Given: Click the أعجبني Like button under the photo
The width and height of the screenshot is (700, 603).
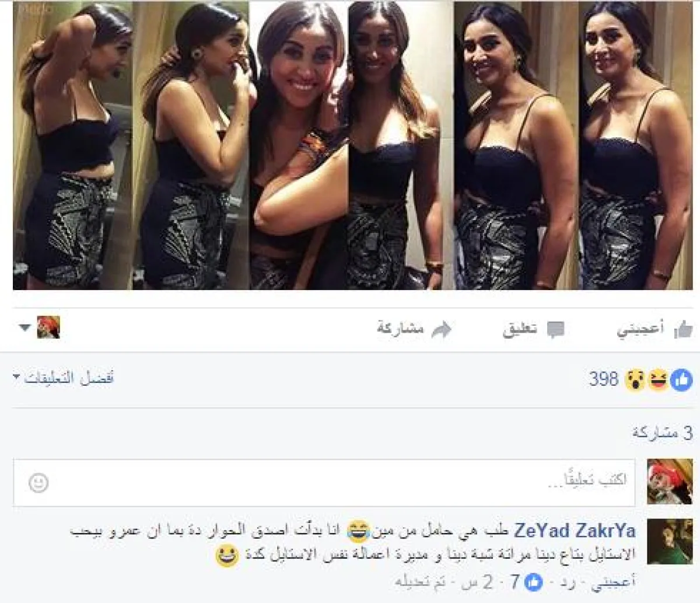Looking at the screenshot, I should click(x=654, y=329).
